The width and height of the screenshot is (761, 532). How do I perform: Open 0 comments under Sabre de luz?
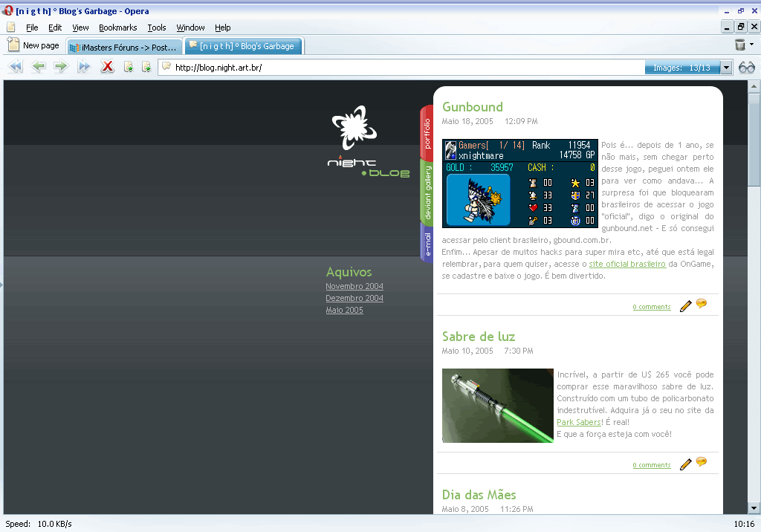[x=651, y=465]
